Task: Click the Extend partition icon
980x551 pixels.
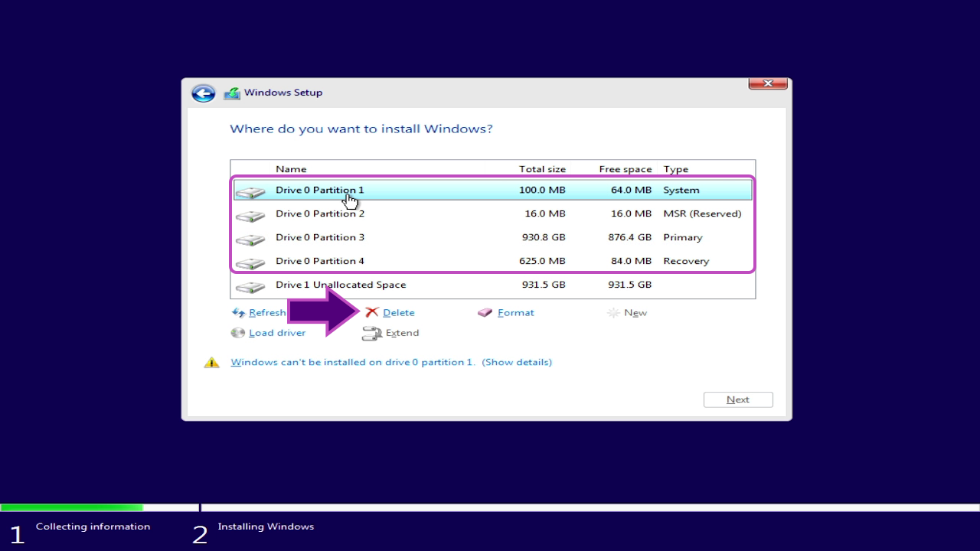Action: pos(372,333)
